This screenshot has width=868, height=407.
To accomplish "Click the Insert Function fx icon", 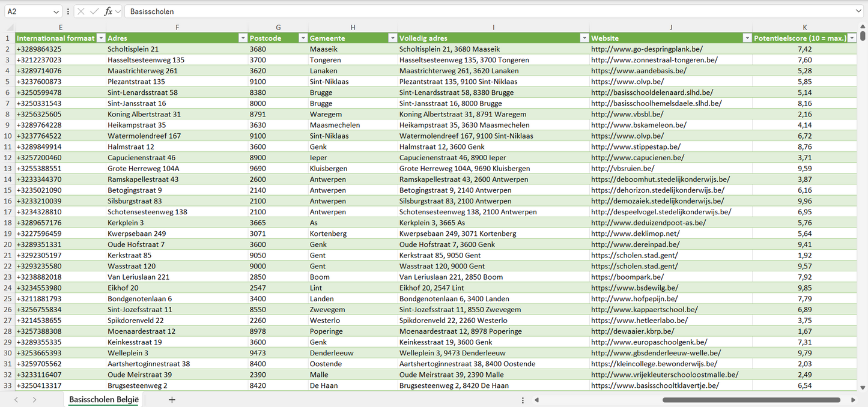I will (108, 11).
